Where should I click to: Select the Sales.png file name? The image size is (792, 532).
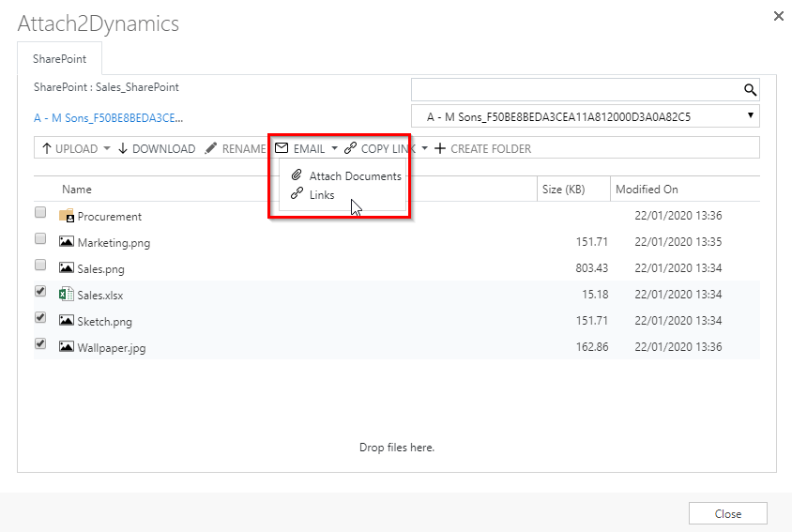(100, 269)
